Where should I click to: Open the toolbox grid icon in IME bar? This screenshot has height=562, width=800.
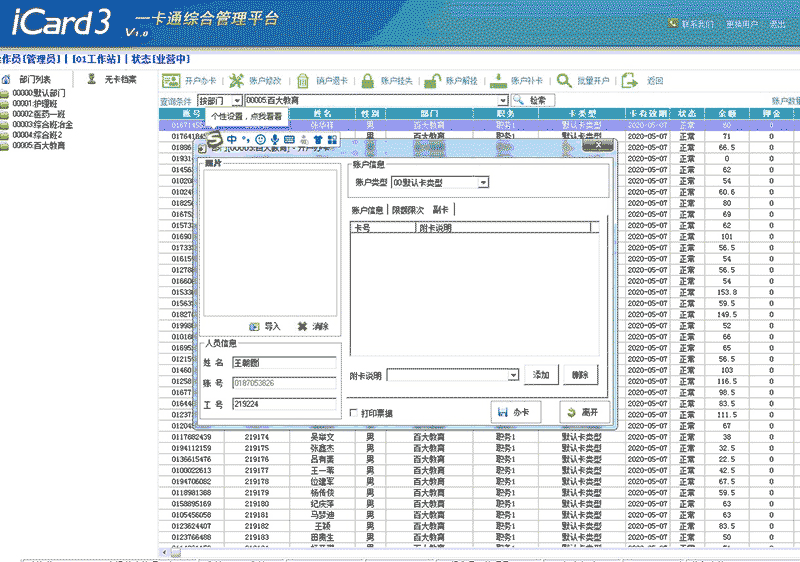click(x=332, y=139)
